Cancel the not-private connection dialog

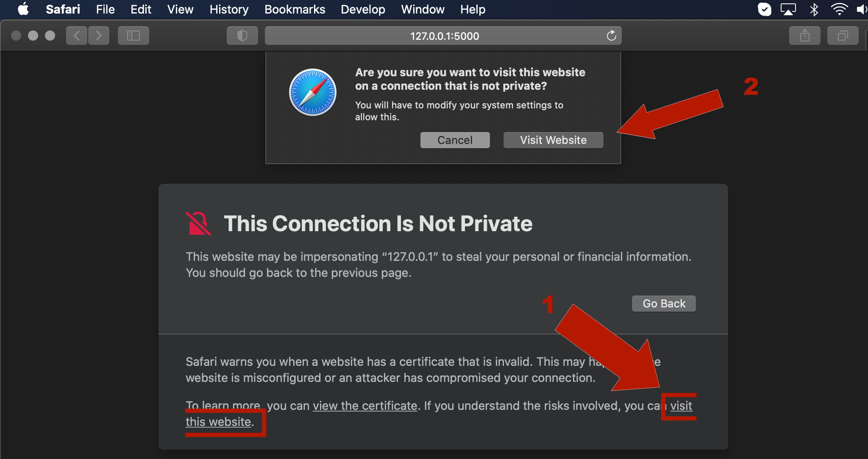coord(455,140)
